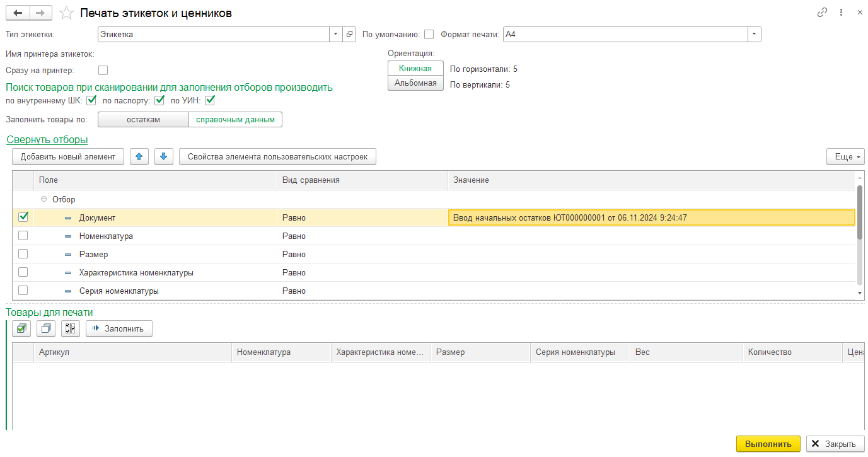Go back with the left arrow button
The width and height of the screenshot is (868, 457).
click(x=17, y=13)
